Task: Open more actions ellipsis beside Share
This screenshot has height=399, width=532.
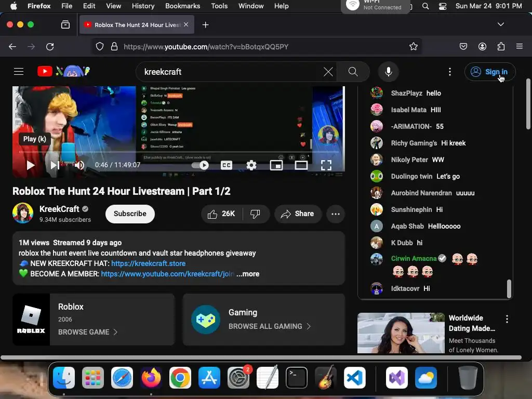Action: 336,214
